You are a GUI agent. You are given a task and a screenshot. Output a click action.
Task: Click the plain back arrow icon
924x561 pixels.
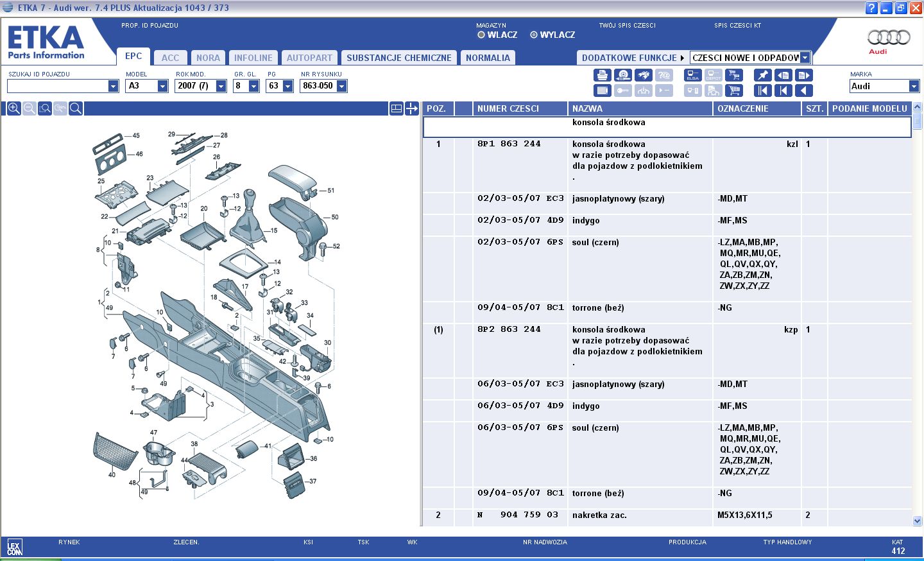point(804,91)
